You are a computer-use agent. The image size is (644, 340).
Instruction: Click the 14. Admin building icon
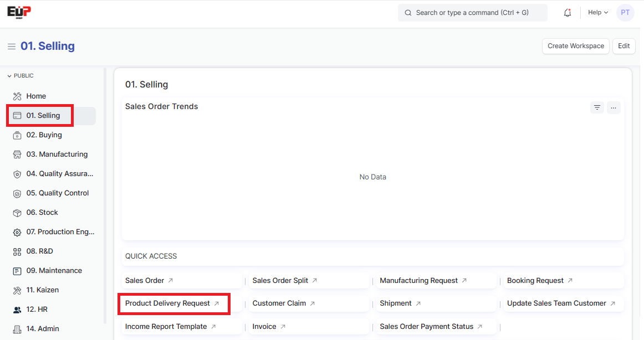(17, 329)
